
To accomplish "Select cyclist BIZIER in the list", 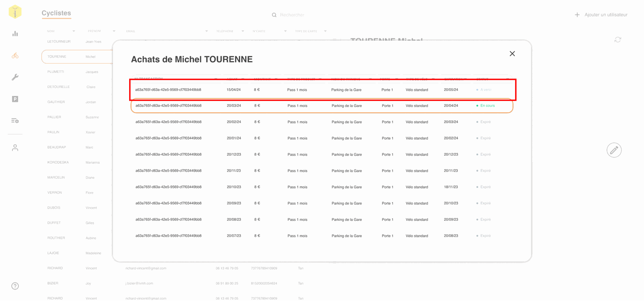I will (53, 283).
